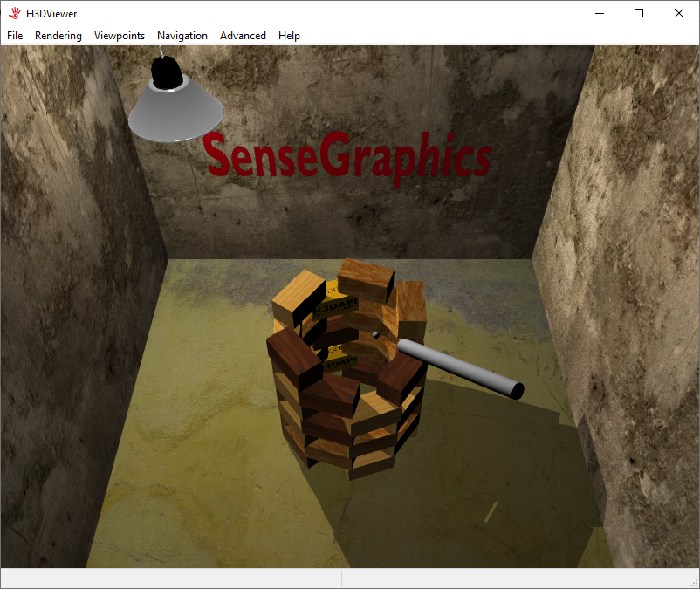Open the File menu

(x=15, y=36)
